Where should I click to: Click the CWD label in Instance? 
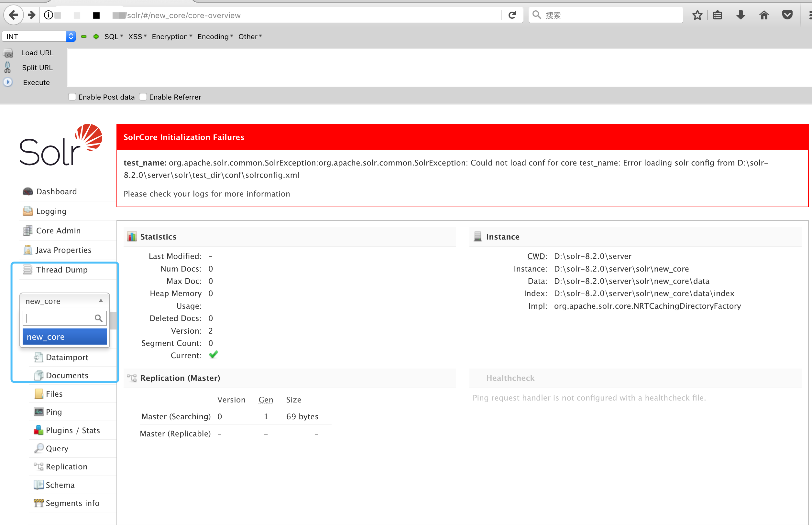tap(537, 256)
